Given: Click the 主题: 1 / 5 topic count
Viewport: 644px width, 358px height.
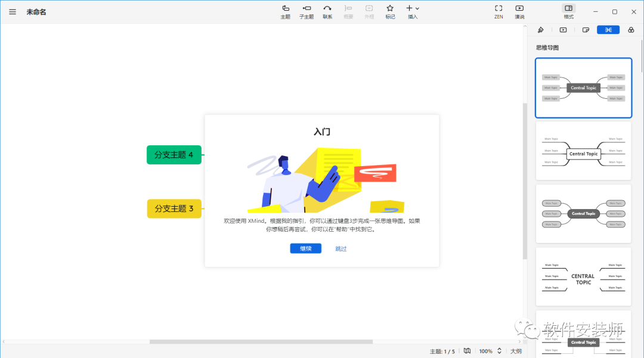Looking at the screenshot, I should (x=442, y=351).
